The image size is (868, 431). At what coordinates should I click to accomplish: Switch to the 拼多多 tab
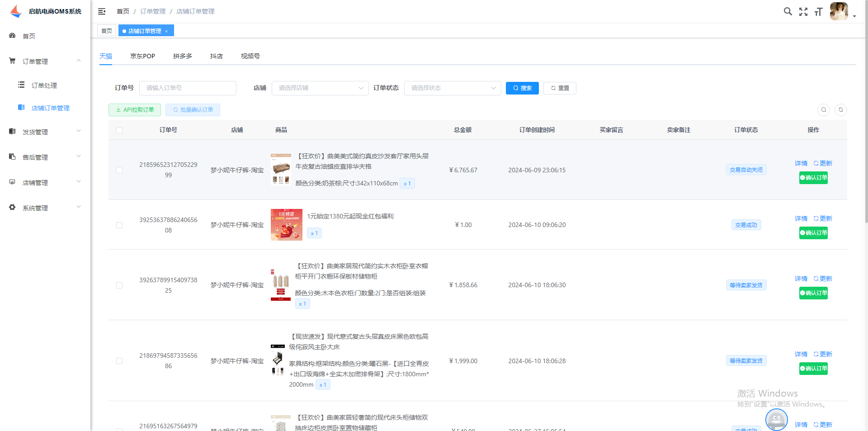182,56
